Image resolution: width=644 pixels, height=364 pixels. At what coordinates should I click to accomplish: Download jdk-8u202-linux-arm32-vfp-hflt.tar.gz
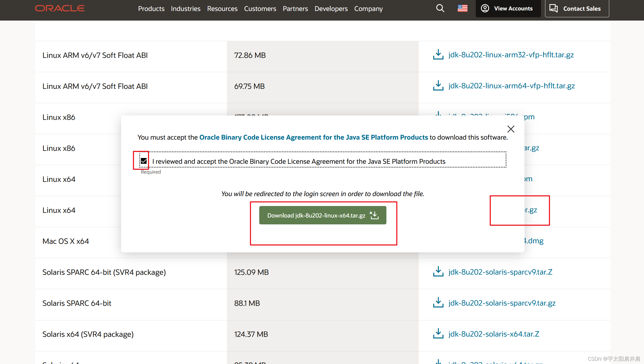coord(511,55)
